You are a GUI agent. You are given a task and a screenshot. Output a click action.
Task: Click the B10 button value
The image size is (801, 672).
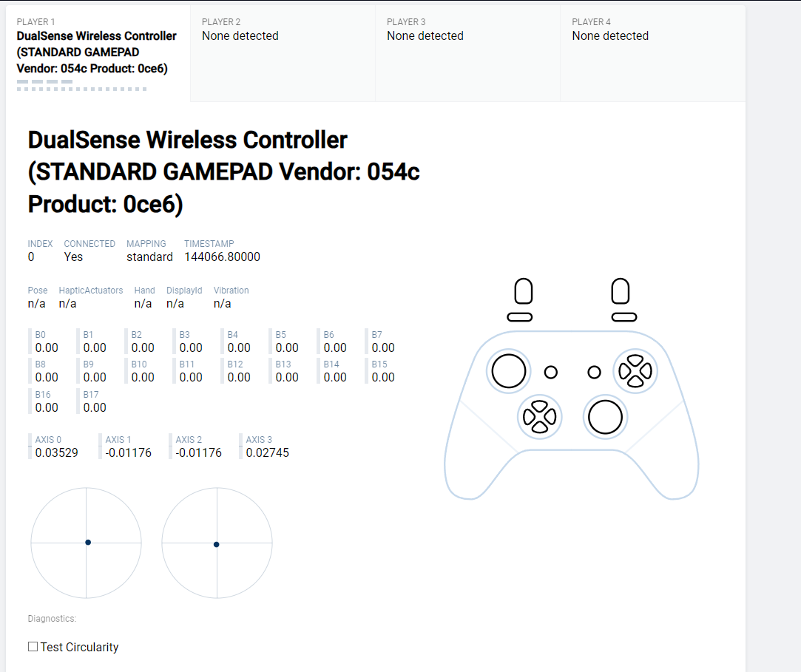(143, 377)
